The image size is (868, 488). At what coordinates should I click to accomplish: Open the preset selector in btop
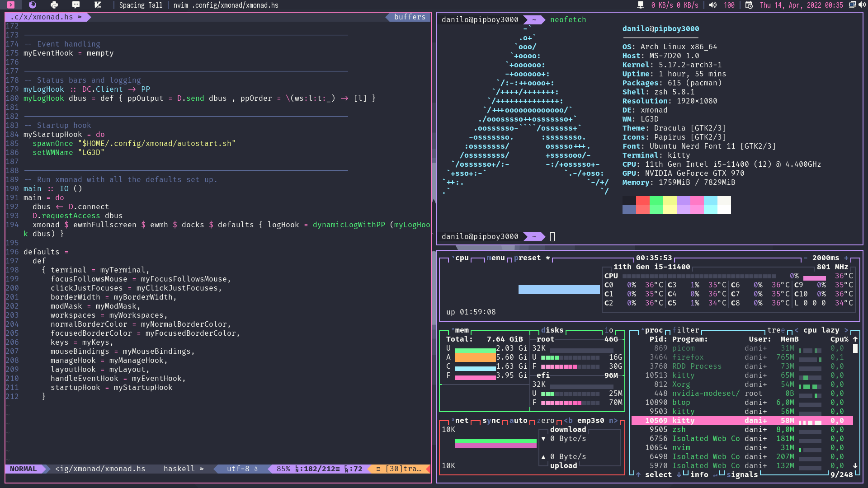pos(527,258)
